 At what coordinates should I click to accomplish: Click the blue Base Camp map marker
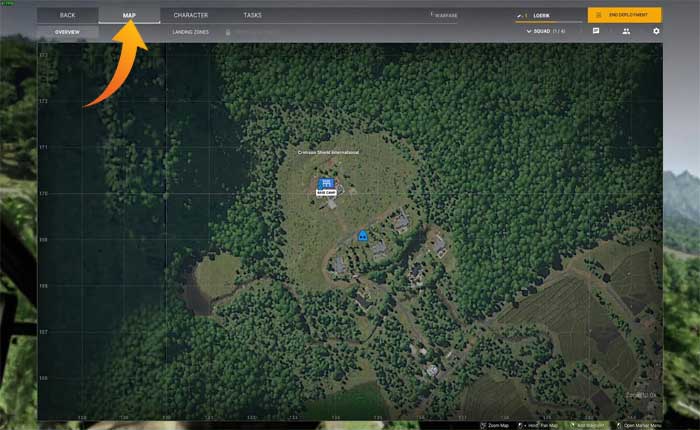pos(324,184)
